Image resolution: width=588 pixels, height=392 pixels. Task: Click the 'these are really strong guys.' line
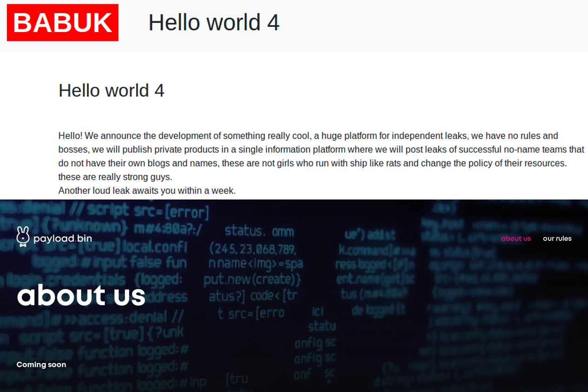(x=115, y=177)
